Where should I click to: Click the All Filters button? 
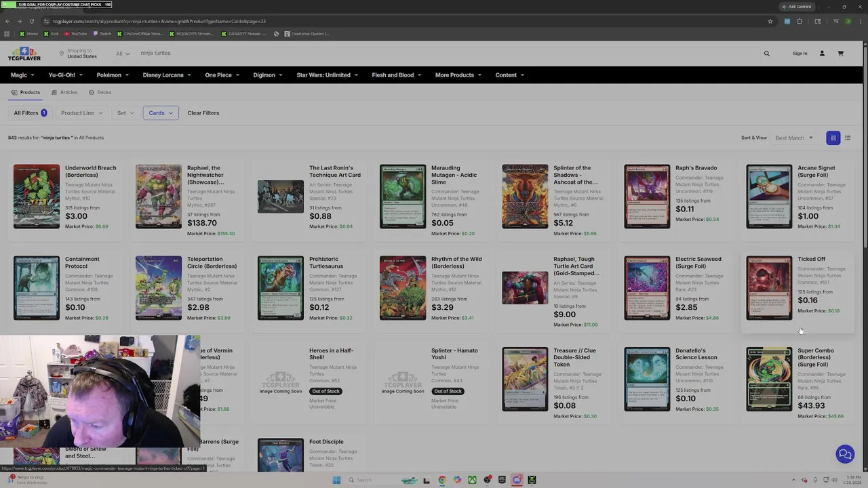click(x=30, y=113)
